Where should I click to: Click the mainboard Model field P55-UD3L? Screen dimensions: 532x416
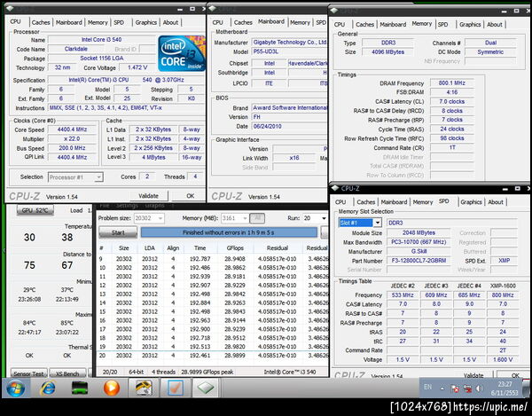click(x=289, y=51)
